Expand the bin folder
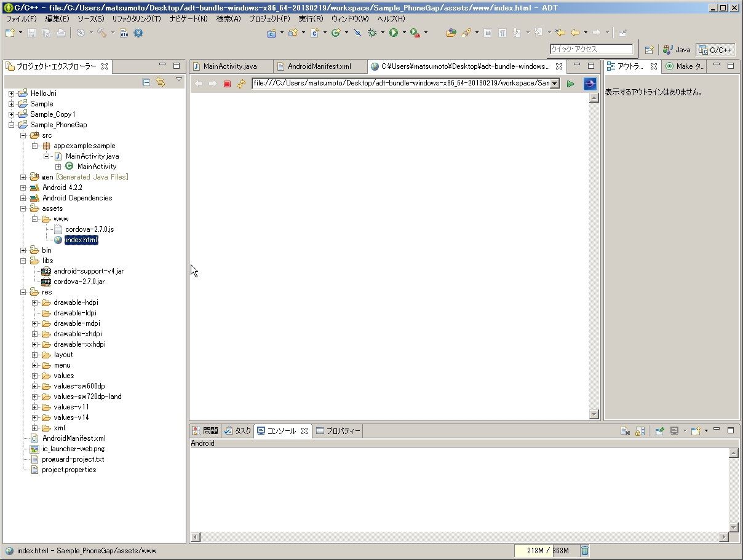This screenshot has width=743, height=560. 23,250
